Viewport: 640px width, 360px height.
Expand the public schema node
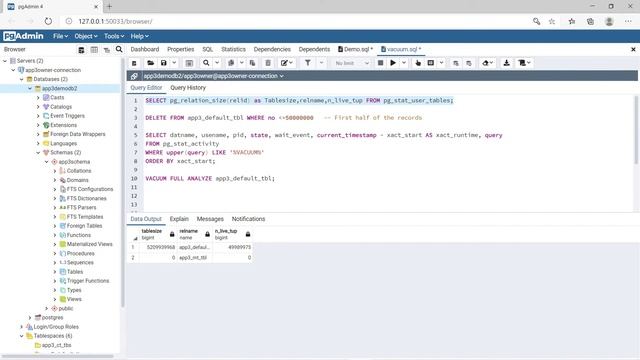pos(47,309)
